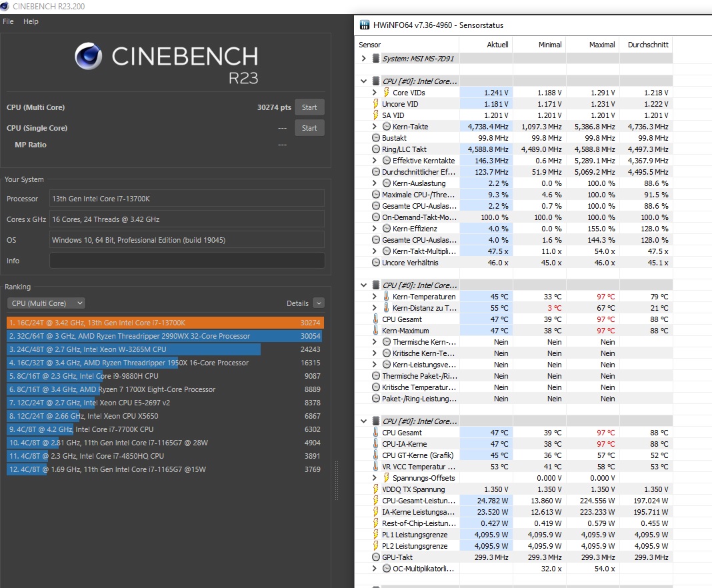
Task: Start the CPU Multi Core benchmark
Action: pos(309,107)
